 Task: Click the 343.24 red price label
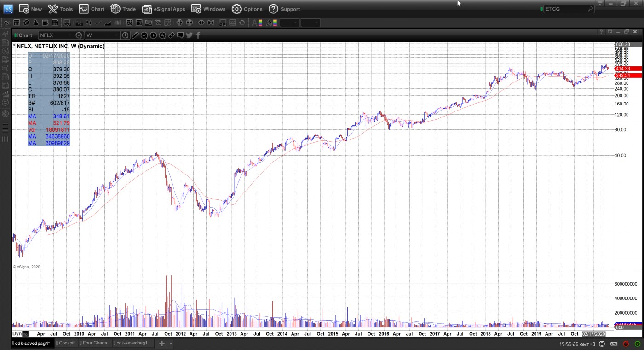tap(629, 76)
